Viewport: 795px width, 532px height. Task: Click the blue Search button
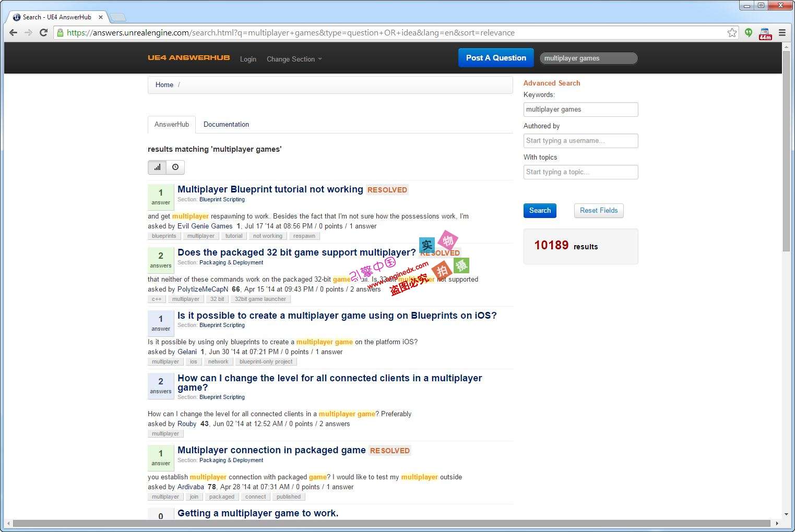click(540, 210)
